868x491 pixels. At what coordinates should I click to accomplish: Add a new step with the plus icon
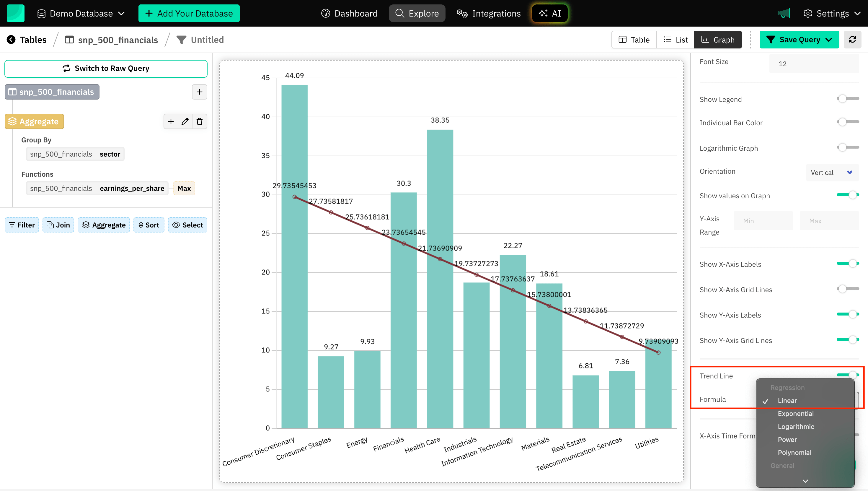pyautogui.click(x=200, y=92)
